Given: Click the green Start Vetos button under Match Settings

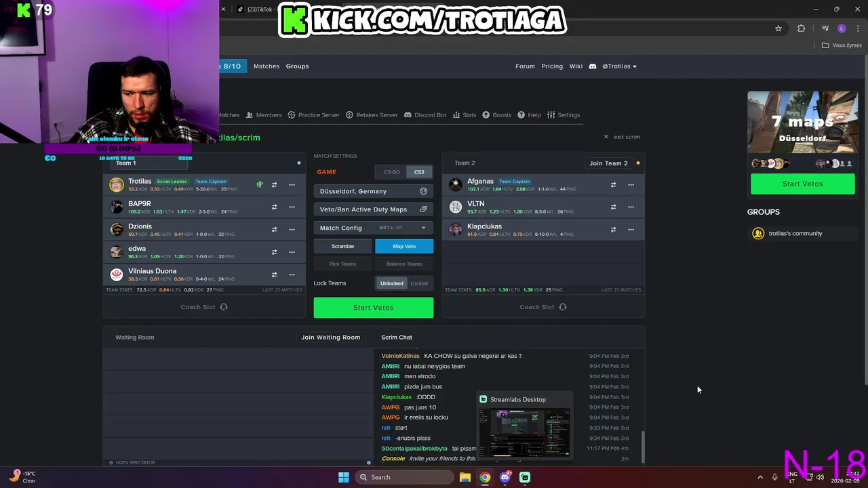Looking at the screenshot, I should click(373, 308).
